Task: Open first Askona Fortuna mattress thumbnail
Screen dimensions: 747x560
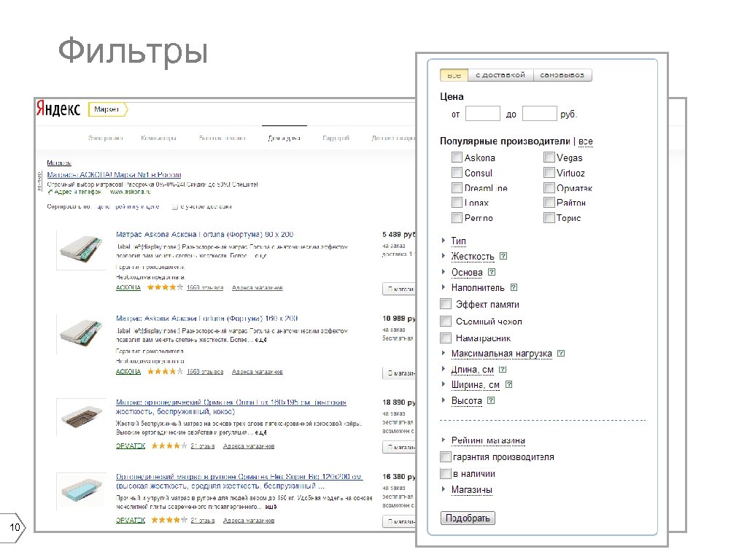Action: coord(81,250)
